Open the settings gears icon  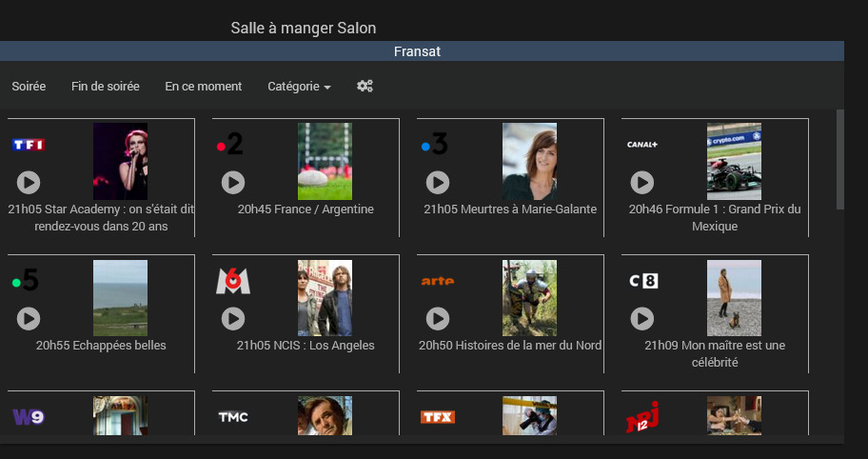point(365,86)
